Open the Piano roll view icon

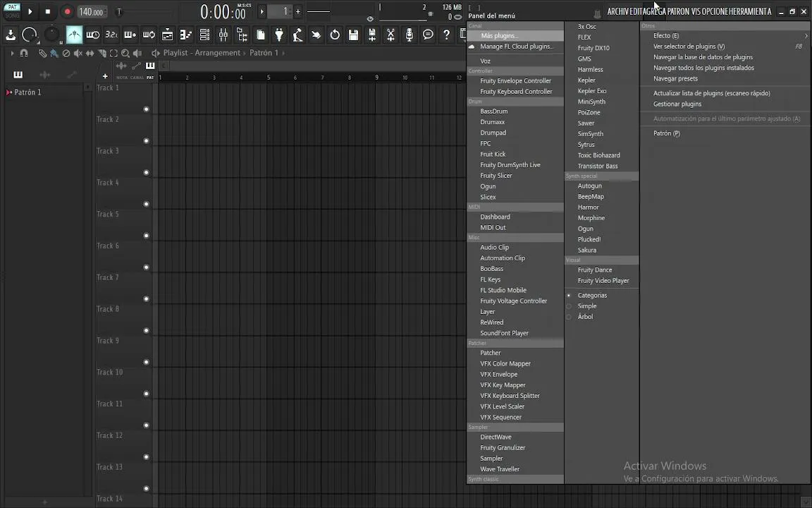pos(186,35)
